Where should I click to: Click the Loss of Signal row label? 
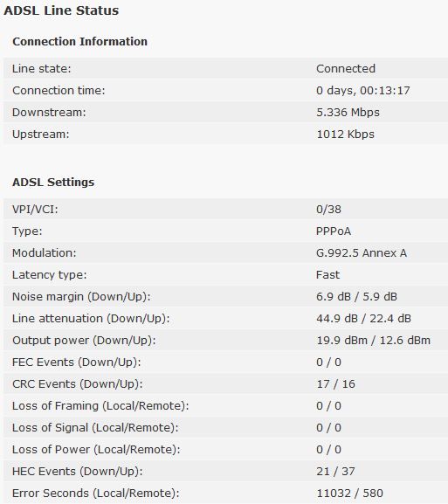95,428
